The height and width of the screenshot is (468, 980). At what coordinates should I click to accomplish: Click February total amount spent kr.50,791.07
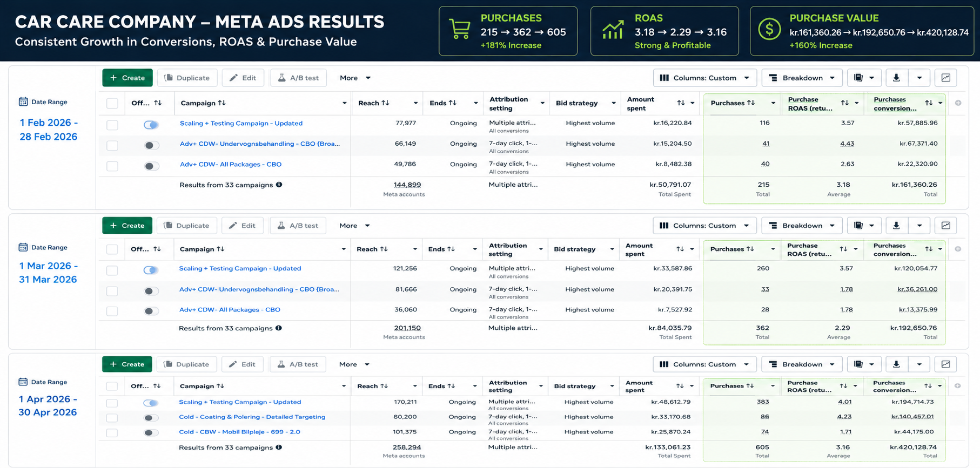pyautogui.click(x=670, y=185)
